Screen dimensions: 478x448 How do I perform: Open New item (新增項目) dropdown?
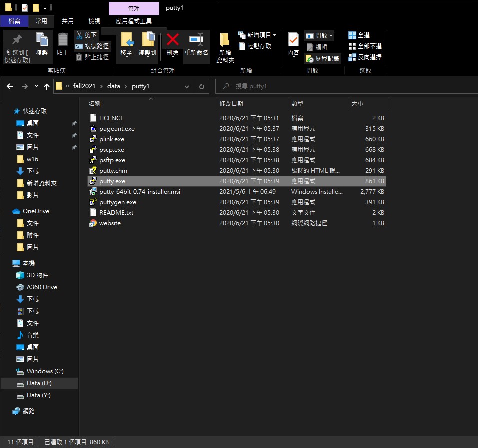[275, 35]
